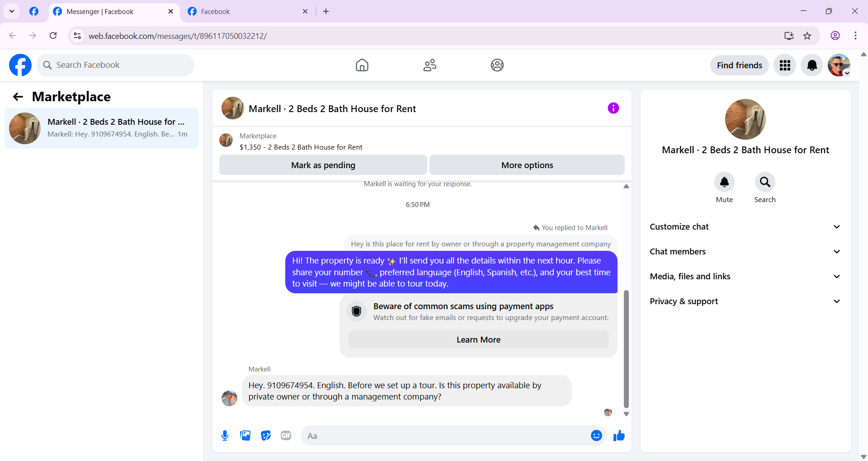Viewport: 868px width, 461px height.
Task: Choose a GIF icon
Action: [286, 436]
